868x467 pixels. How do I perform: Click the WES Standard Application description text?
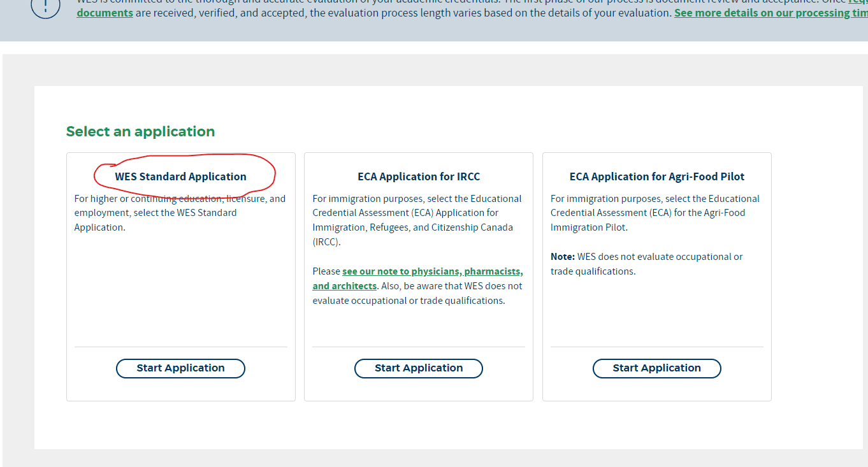click(x=180, y=213)
